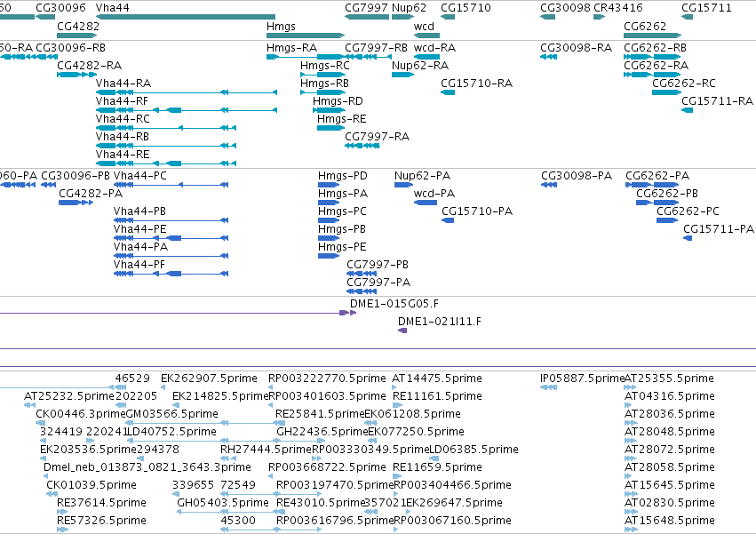Open transcript CG15710-RA

point(448,92)
